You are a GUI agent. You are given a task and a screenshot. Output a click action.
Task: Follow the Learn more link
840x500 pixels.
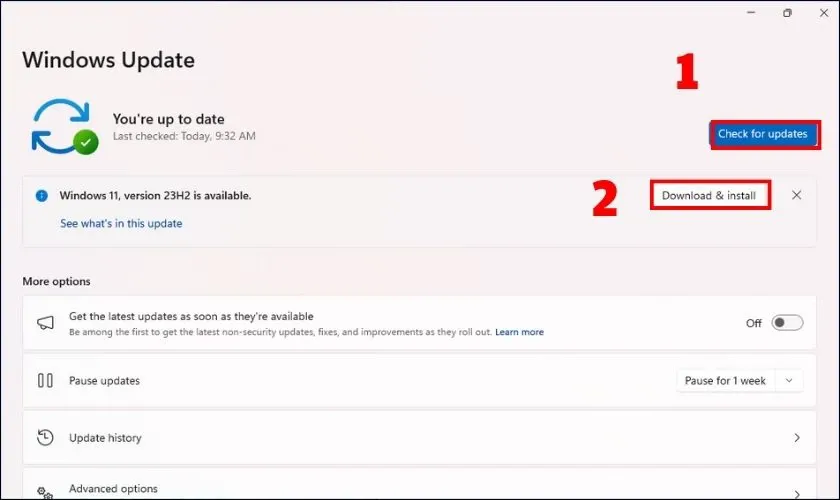[x=519, y=332]
